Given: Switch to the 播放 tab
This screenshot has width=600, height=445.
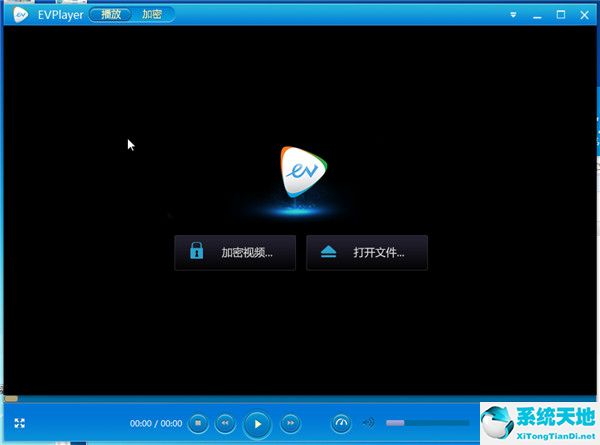Looking at the screenshot, I should [x=111, y=15].
